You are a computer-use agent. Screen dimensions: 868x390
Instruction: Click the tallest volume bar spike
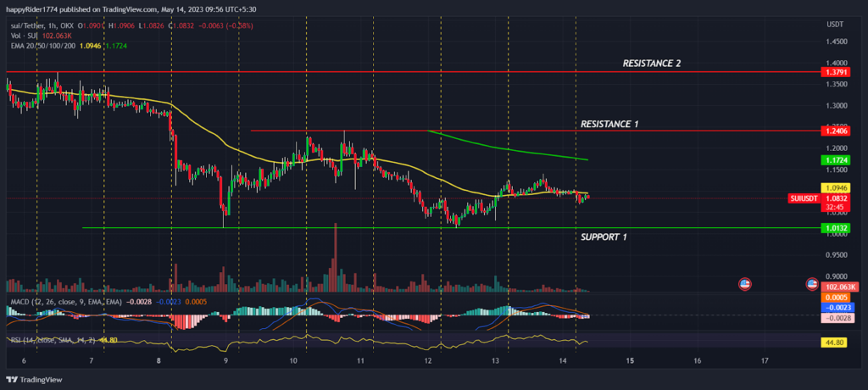pos(334,257)
